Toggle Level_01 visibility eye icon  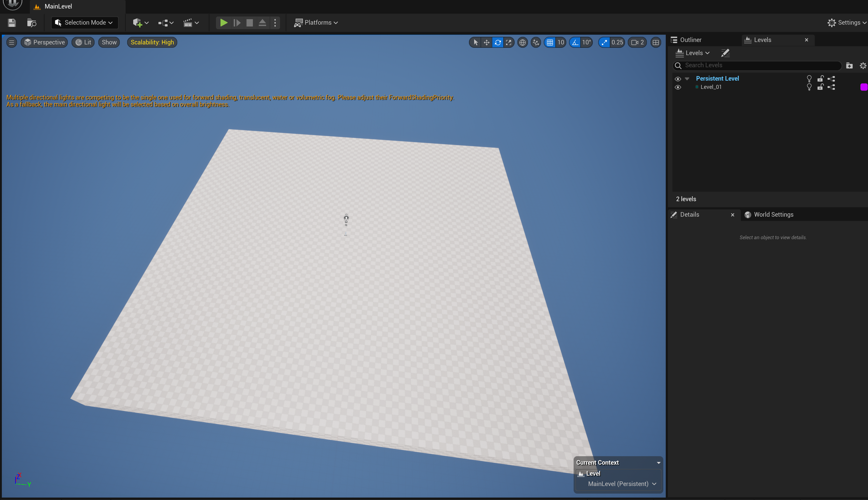tap(678, 87)
